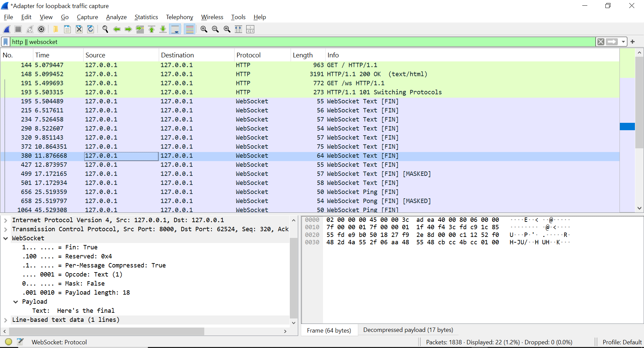Viewport: 644px width, 348px height.
Task: Toggle auto-scroll to last packet during capture
Action: pos(175,30)
